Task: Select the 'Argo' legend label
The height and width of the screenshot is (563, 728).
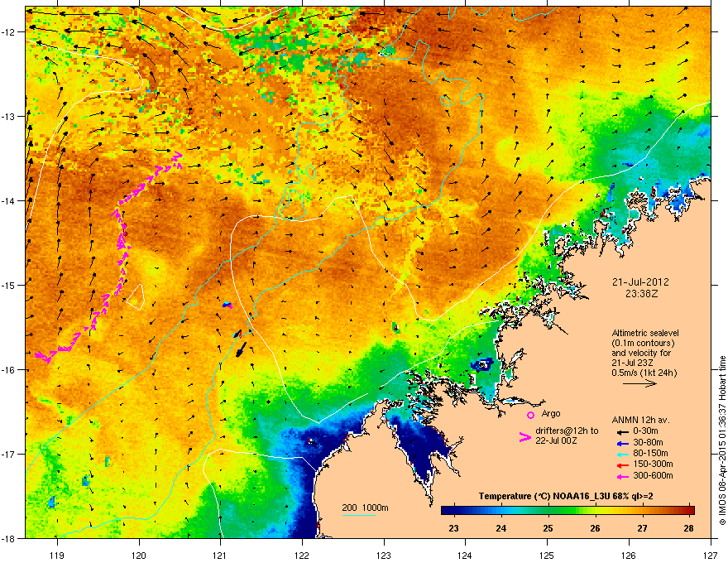Action: [551, 413]
